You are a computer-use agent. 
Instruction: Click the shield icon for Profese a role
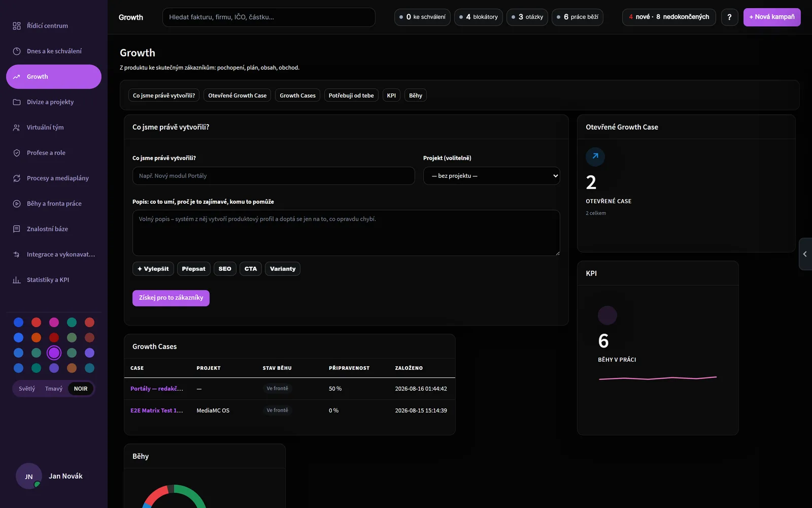(17, 153)
